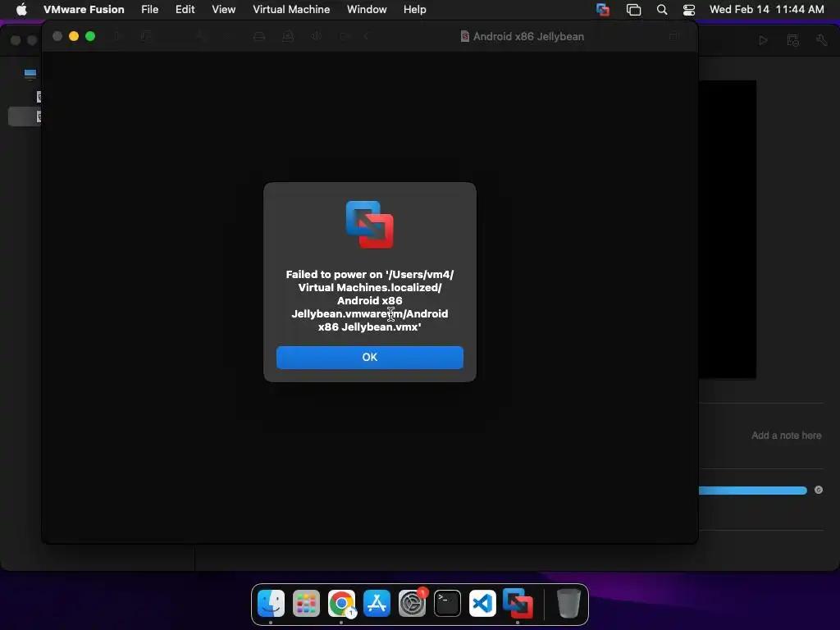Screen dimensions: 840x630
Task: Open the View menu
Action: [223, 10]
